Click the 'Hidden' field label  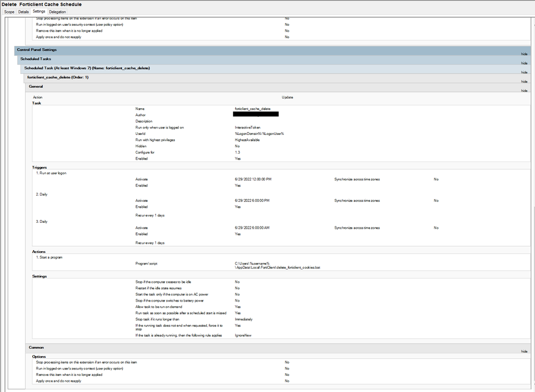coord(140,146)
